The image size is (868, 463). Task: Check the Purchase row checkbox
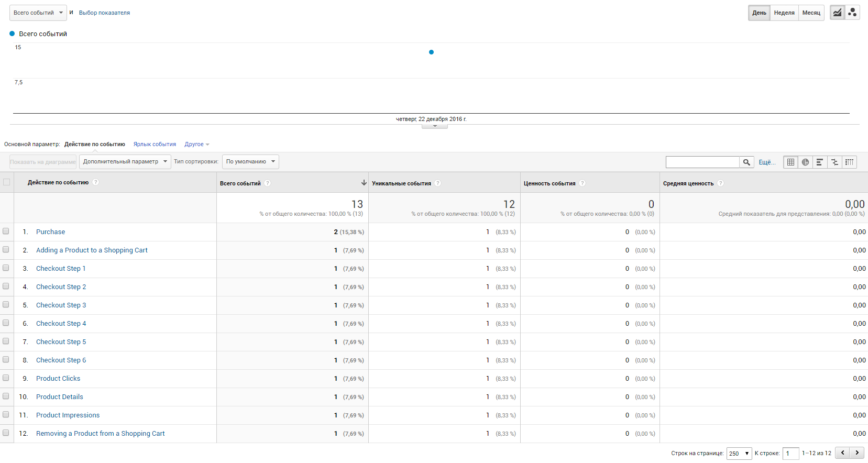point(6,231)
